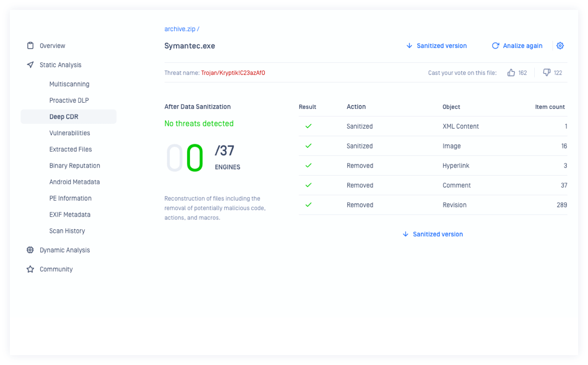Open the Binary Reputation page
This screenshot has height=365, width=588.
[x=74, y=166]
